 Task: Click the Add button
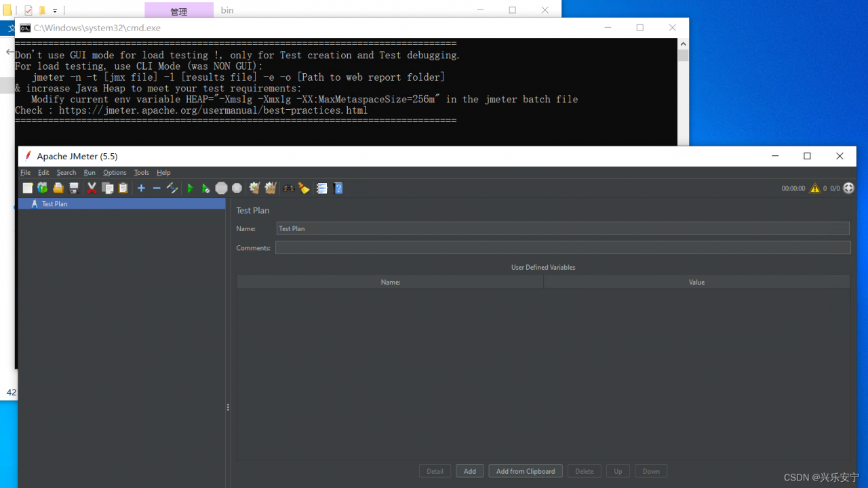coord(470,471)
